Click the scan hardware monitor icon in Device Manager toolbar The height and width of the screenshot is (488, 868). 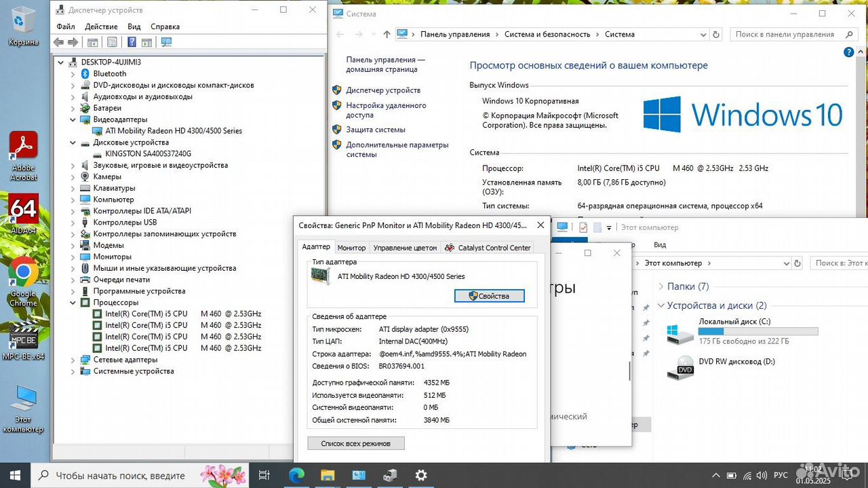166,42
